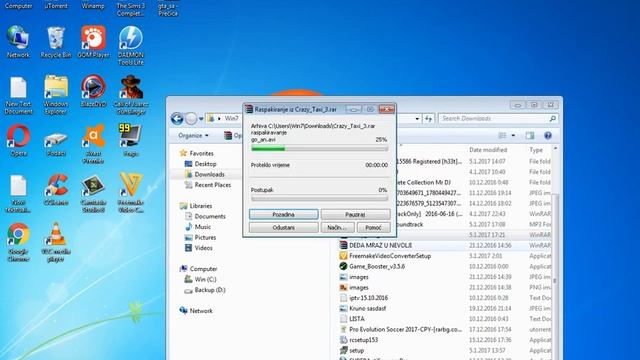Image resolution: width=640 pixels, height=360 pixels.
Task: Launch Freemake Video Converter shortcut
Action: (131, 193)
